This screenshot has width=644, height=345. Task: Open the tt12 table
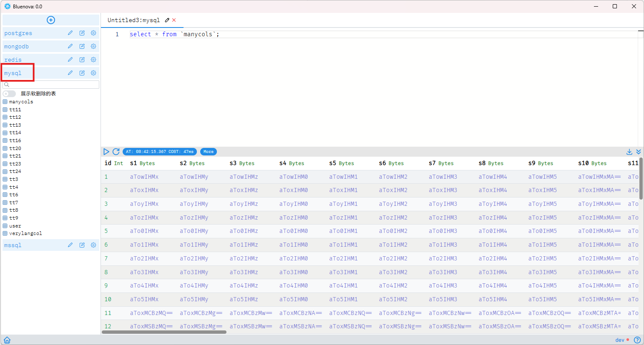point(12,117)
